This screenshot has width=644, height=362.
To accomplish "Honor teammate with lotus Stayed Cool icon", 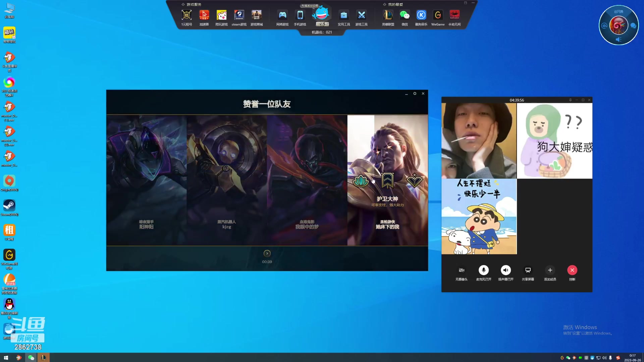I will (361, 181).
